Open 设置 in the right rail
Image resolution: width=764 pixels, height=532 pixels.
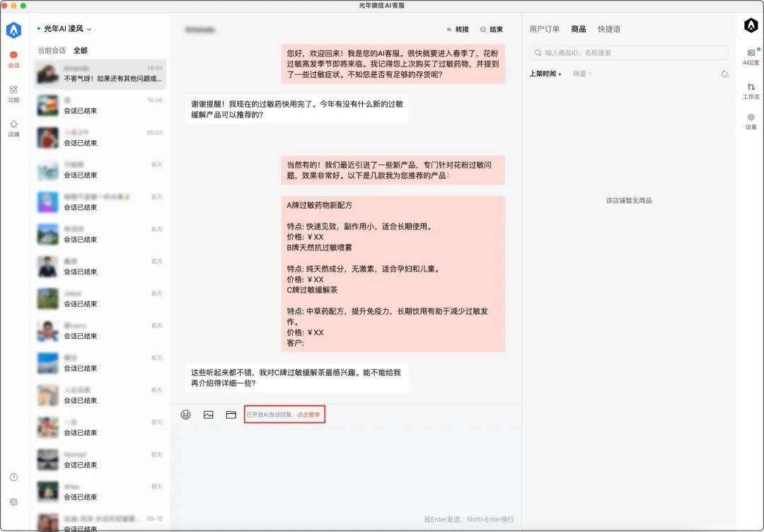(x=751, y=121)
